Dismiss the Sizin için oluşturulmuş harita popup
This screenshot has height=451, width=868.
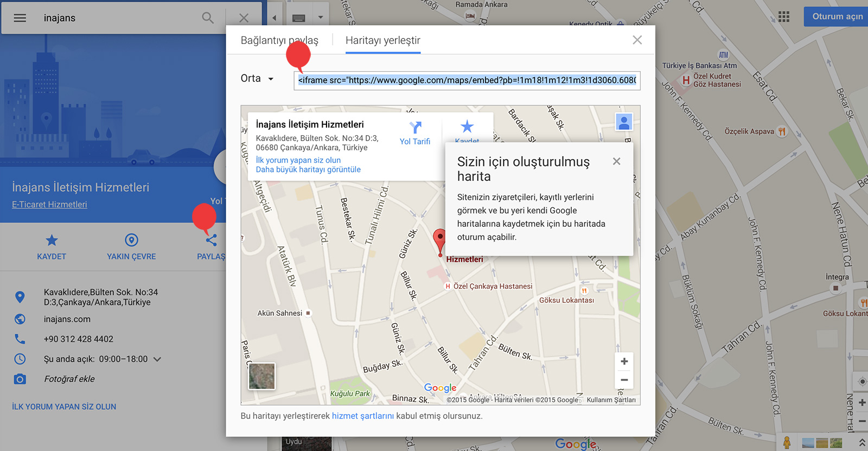point(616,161)
